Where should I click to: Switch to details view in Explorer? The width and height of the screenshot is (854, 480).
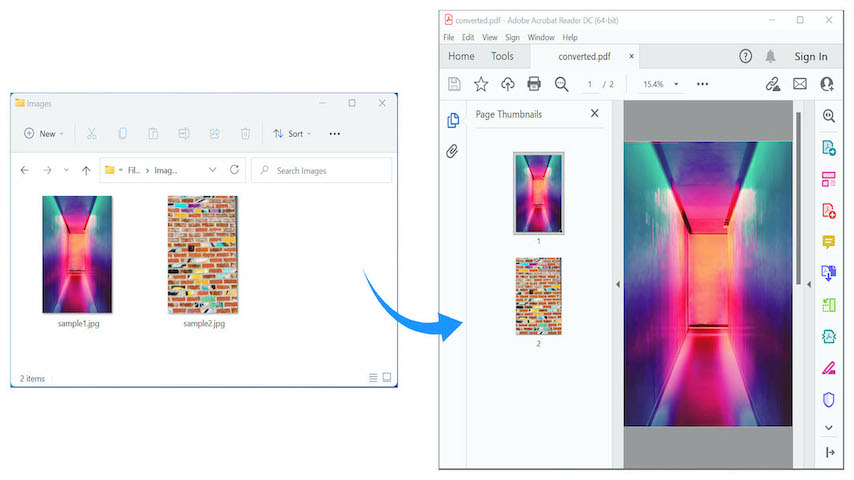(x=373, y=378)
